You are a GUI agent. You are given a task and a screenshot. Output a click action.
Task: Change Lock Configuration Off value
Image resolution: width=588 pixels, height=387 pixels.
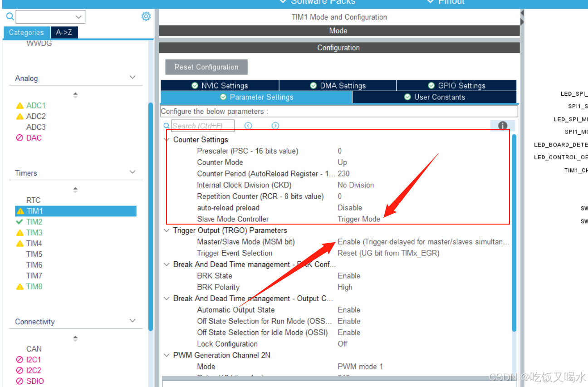(343, 344)
